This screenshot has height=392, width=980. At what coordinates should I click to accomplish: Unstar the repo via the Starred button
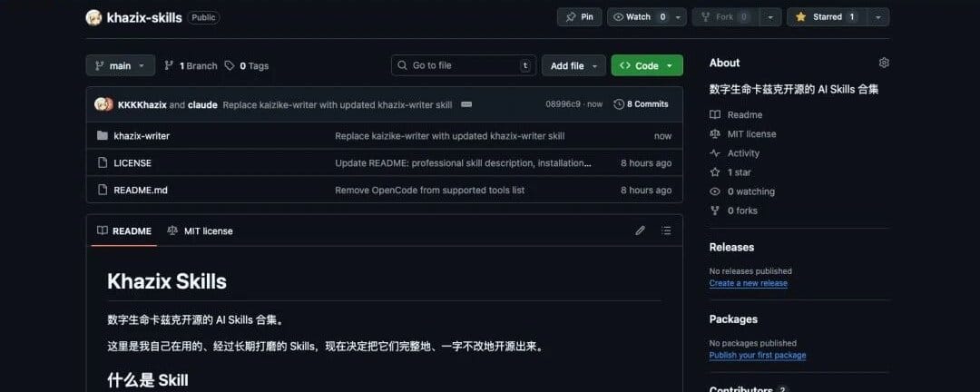pos(826,17)
